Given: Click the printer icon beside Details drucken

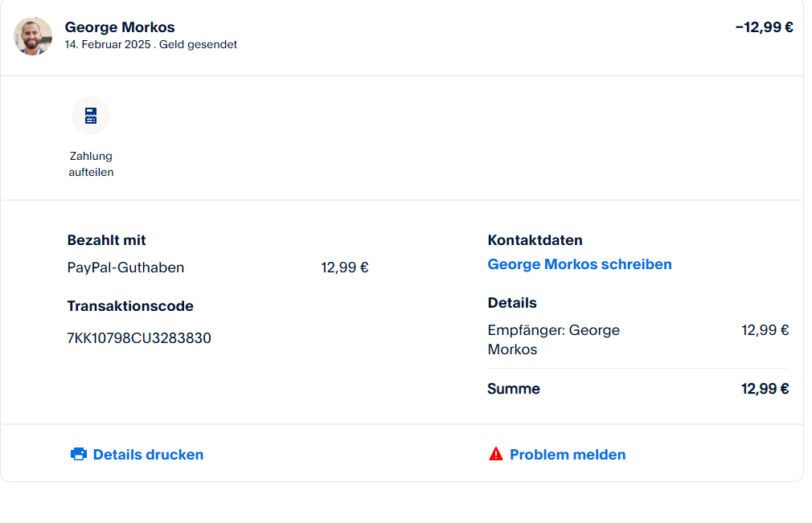Looking at the screenshot, I should click(x=79, y=455).
